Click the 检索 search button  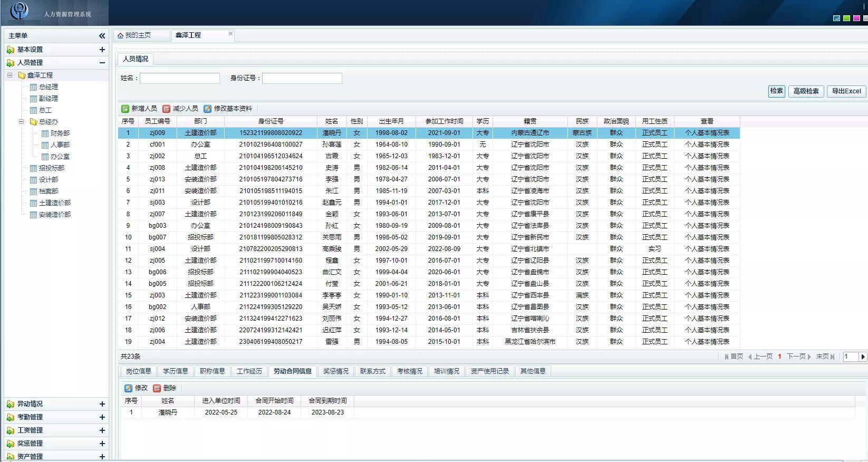[x=776, y=91]
